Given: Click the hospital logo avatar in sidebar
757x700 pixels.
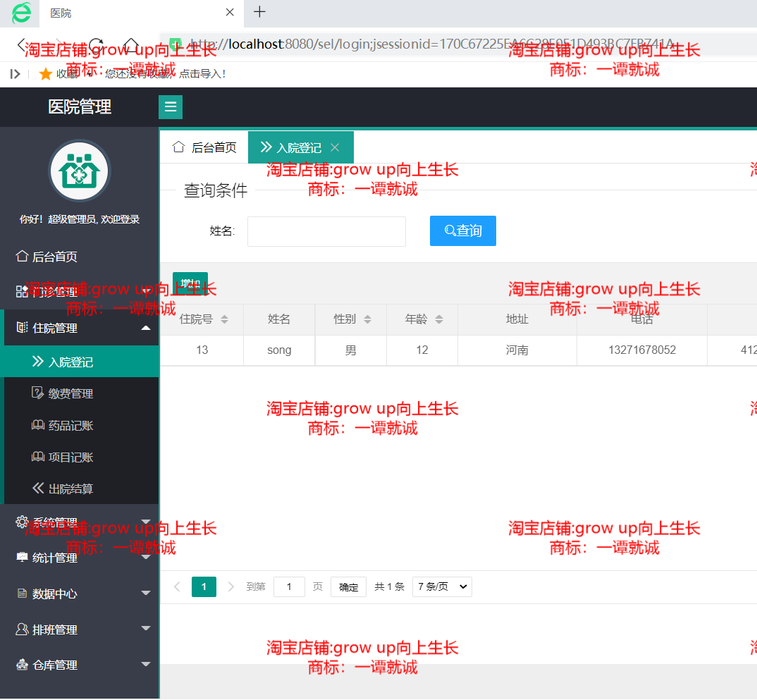Looking at the screenshot, I should [x=79, y=171].
